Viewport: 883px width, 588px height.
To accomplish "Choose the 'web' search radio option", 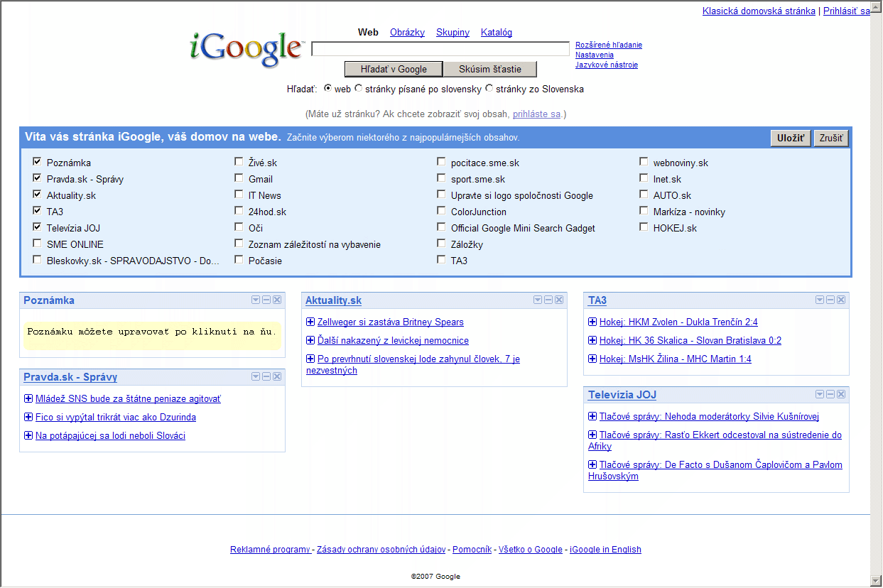I will (x=327, y=89).
